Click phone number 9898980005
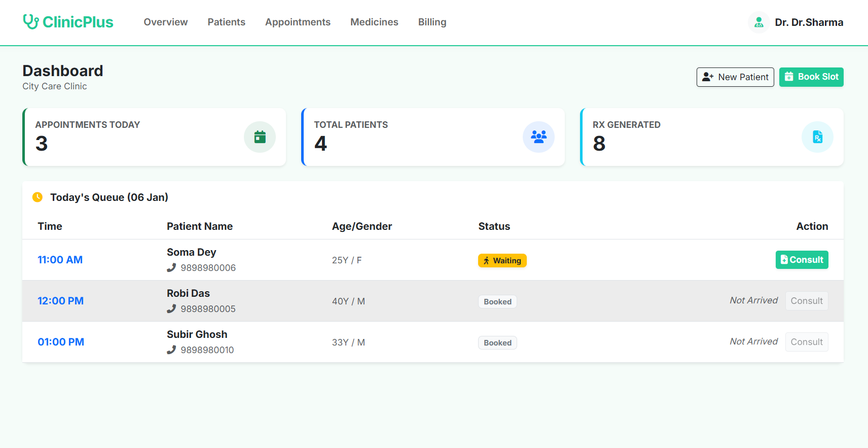Image resolution: width=868 pixels, height=448 pixels. coord(208,309)
